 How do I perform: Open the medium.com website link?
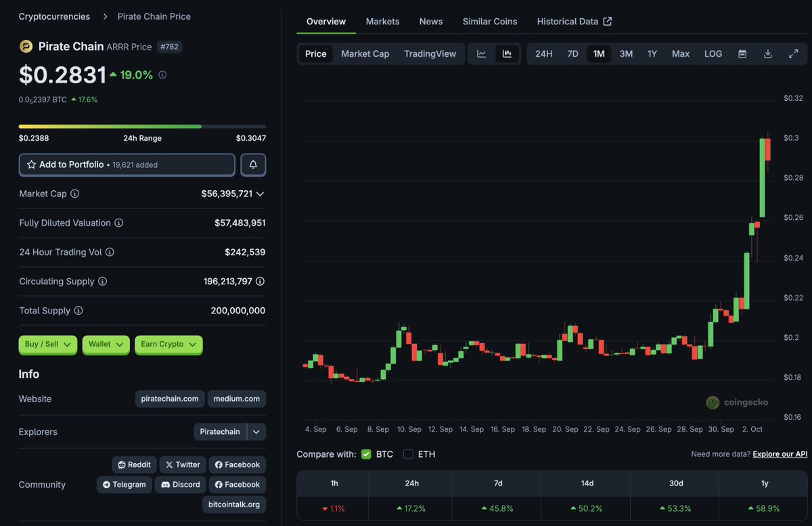tap(237, 399)
